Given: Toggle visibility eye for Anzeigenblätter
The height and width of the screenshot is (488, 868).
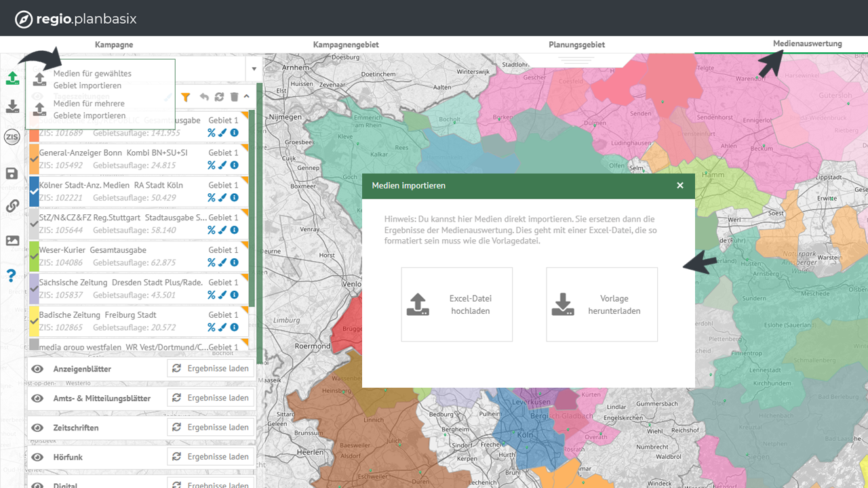Looking at the screenshot, I should click(38, 369).
